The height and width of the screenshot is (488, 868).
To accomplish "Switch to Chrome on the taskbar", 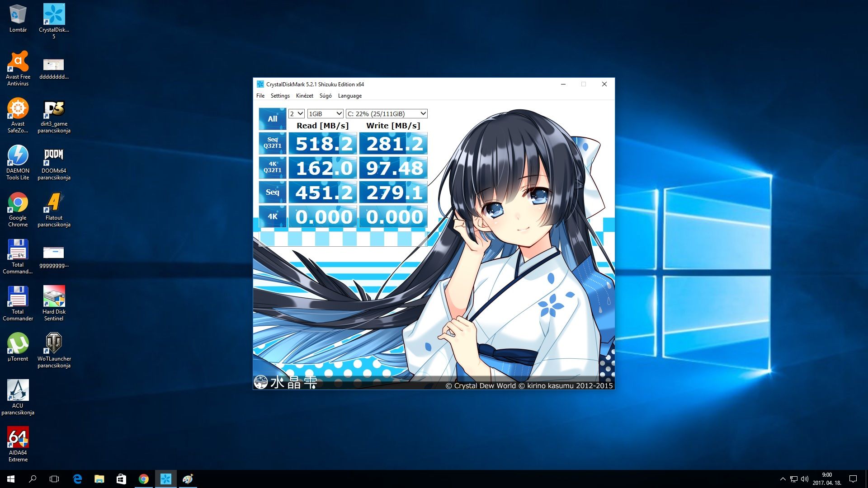I will (143, 479).
